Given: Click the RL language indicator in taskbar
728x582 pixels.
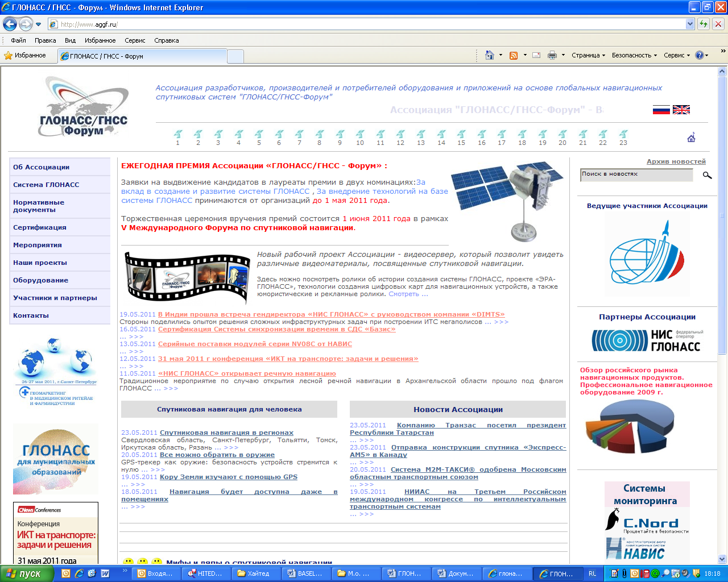Looking at the screenshot, I should (x=592, y=573).
